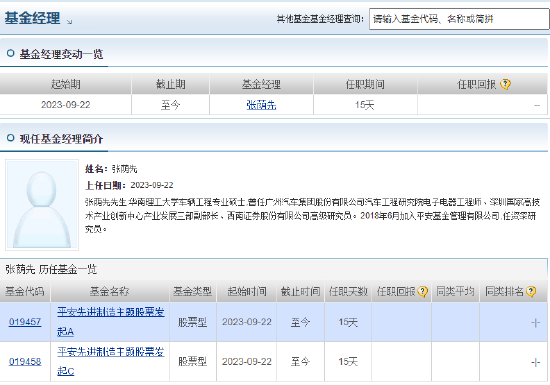
Task: Click circle bullet icon before 现任基金经理简介
Action: 11,138
